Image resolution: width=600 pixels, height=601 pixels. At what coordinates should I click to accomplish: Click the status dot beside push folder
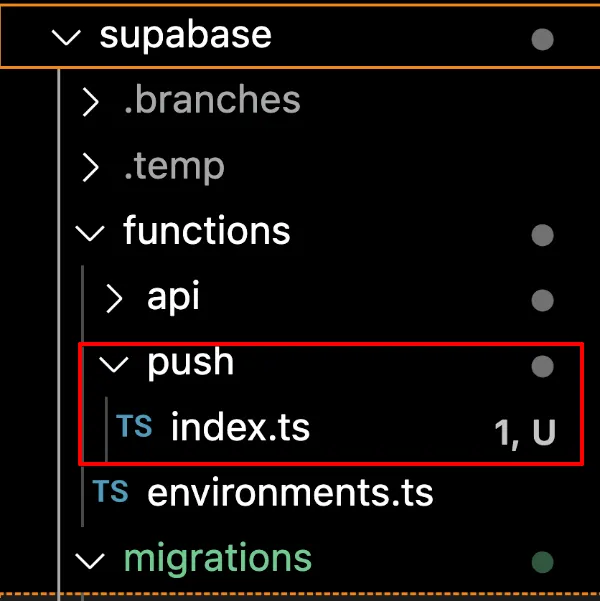click(542, 366)
